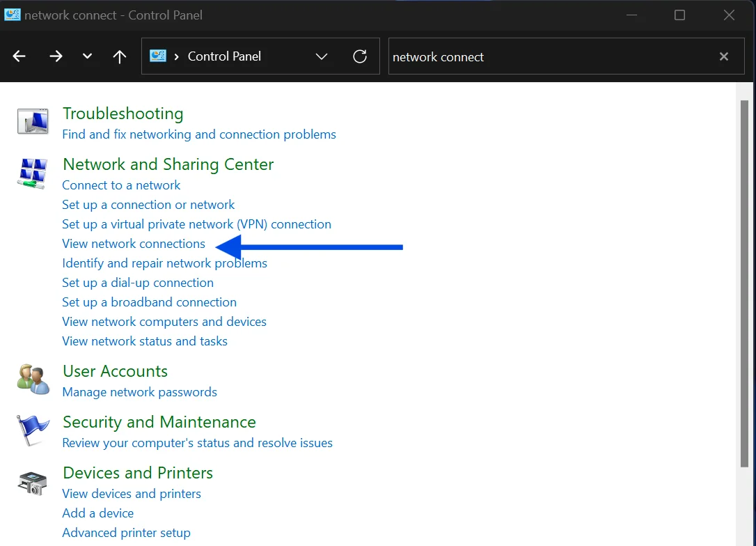The height and width of the screenshot is (546, 756).
Task: Expand the address bar history dropdown
Action: tap(322, 56)
